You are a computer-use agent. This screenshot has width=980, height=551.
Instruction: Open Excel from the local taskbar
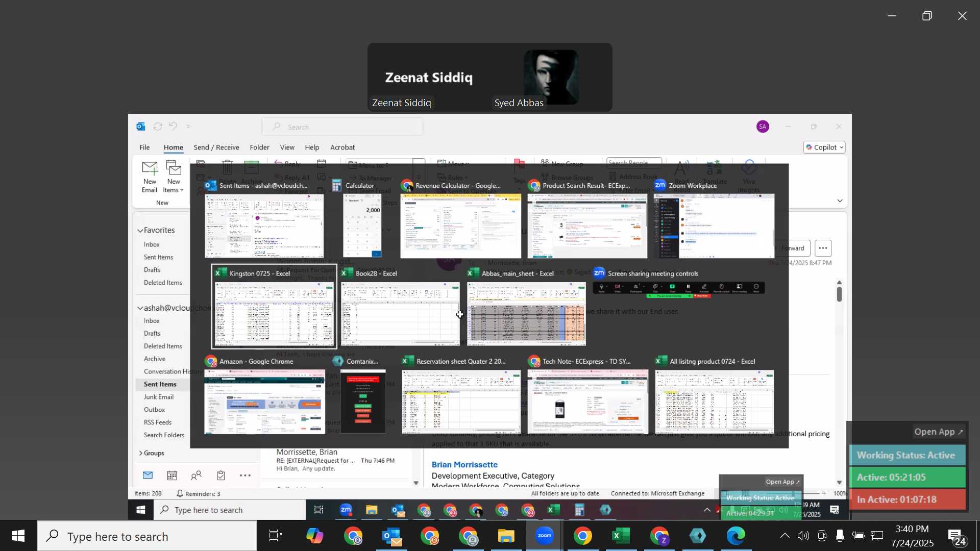coord(621,536)
